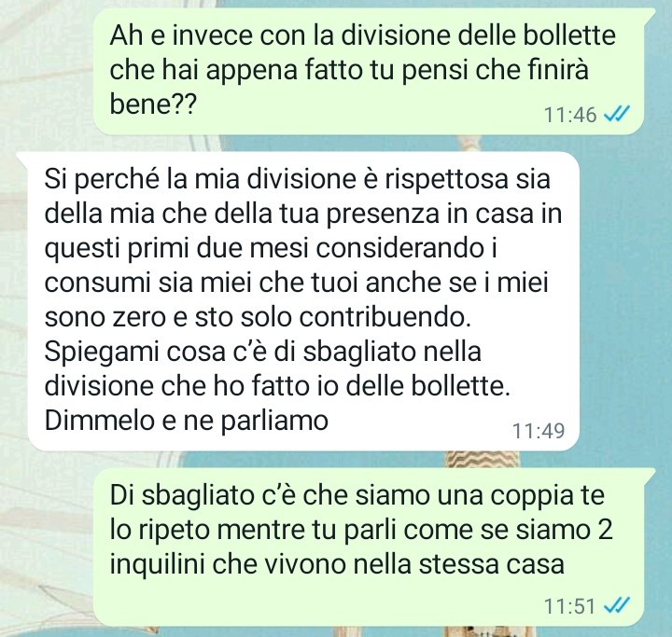Tap the tail corner of the 11:51 green bubble

point(649,475)
